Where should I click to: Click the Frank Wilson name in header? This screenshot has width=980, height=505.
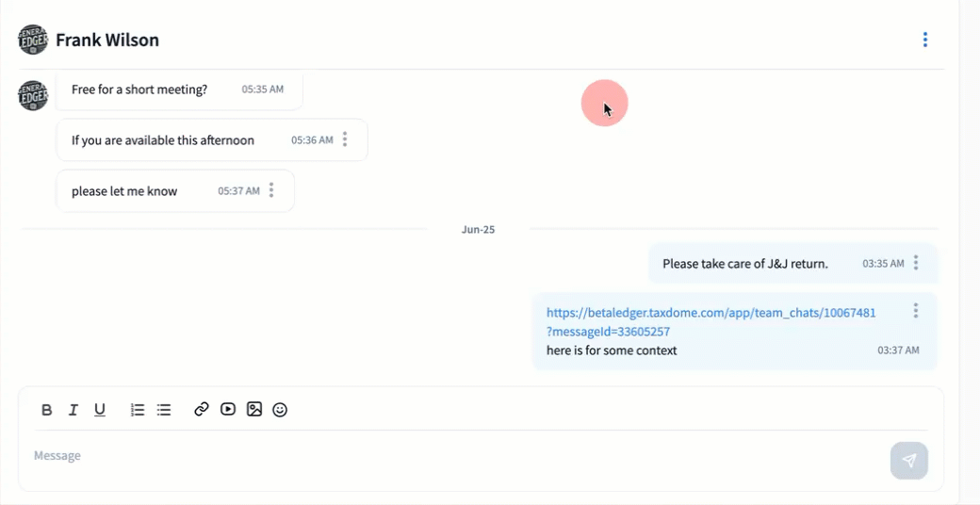pyautogui.click(x=107, y=41)
